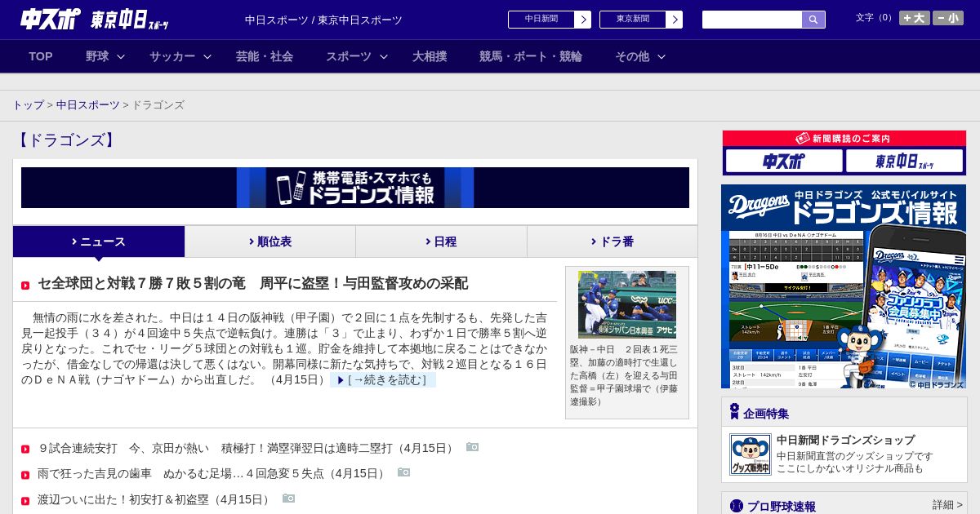Click the 中日スポーツ breadcrumb link
The height and width of the screenshot is (514, 980).
point(88,105)
